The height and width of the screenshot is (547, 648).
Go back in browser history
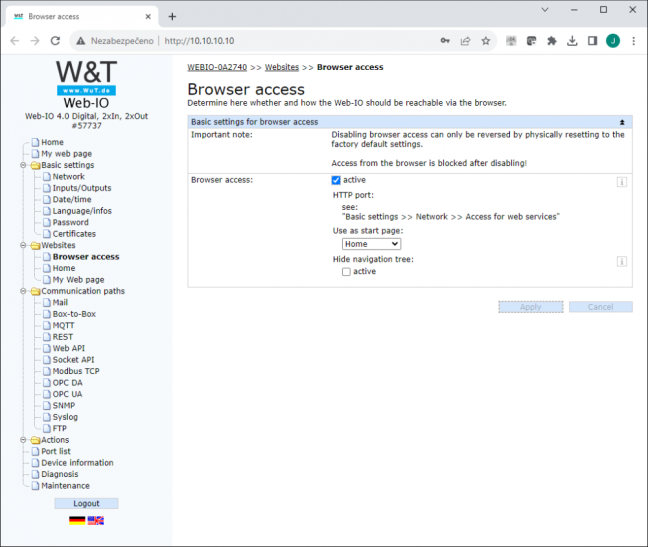pyautogui.click(x=15, y=41)
